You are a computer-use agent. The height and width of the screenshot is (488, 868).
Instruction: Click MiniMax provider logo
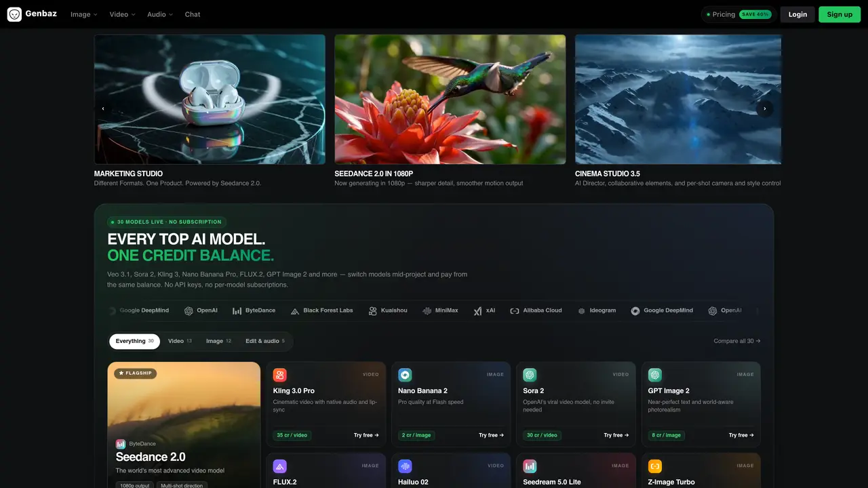tap(440, 310)
